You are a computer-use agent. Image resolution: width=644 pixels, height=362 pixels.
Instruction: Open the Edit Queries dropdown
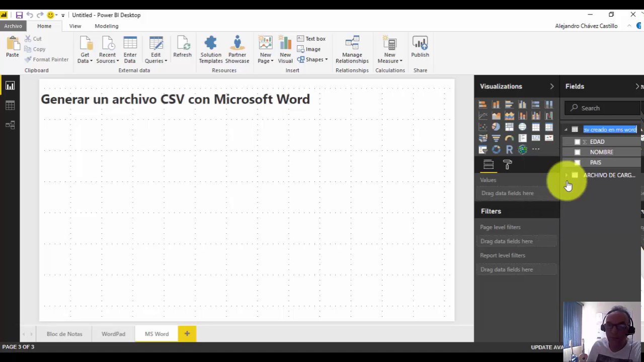pyautogui.click(x=156, y=50)
